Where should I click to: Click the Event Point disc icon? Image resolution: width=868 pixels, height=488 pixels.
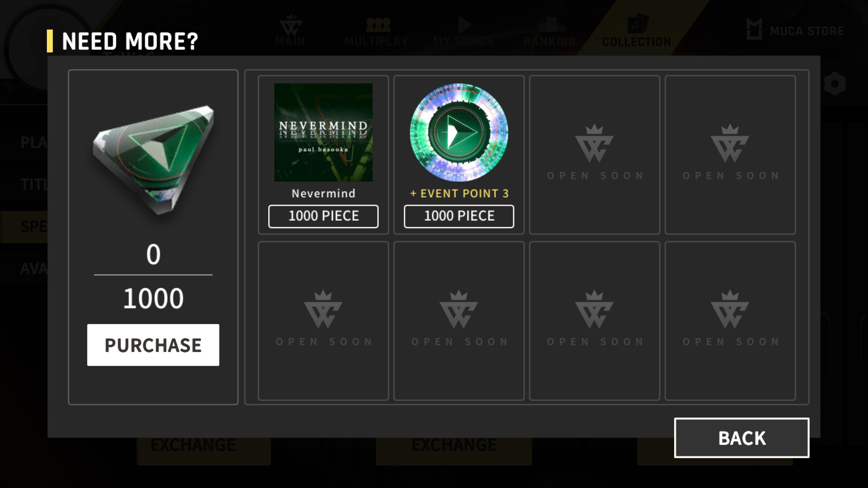tap(459, 133)
